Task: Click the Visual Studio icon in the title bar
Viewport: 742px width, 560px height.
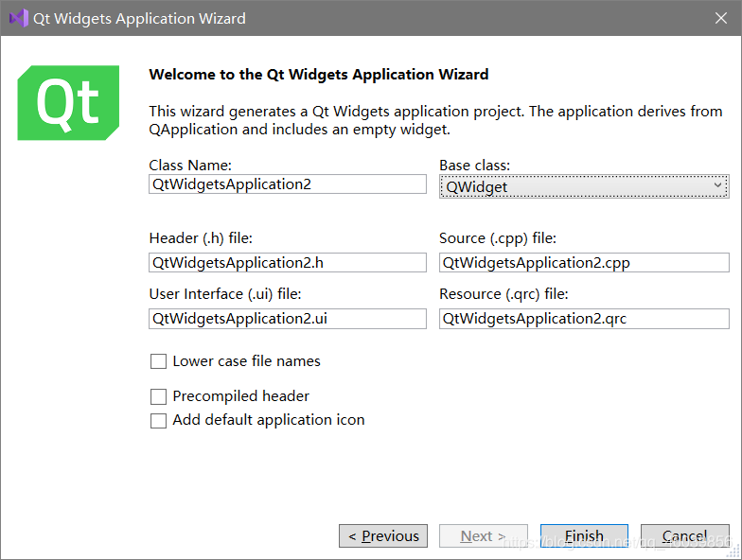Action: (19, 19)
